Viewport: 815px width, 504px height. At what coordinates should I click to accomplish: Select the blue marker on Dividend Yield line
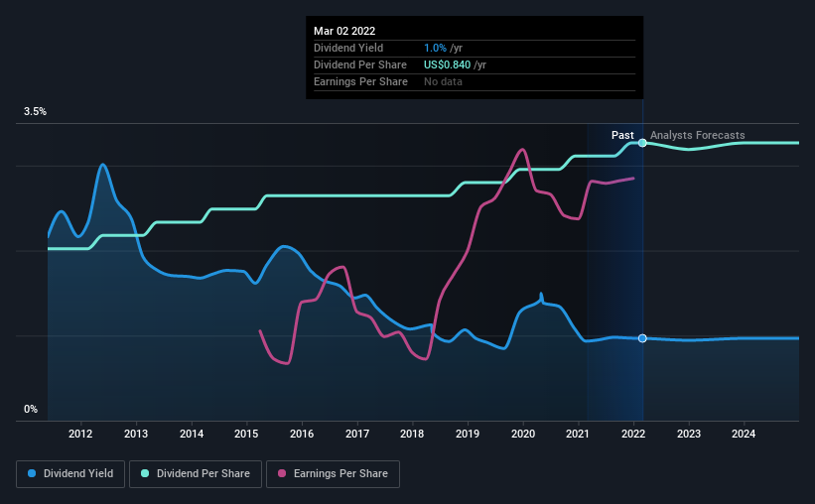(642, 338)
